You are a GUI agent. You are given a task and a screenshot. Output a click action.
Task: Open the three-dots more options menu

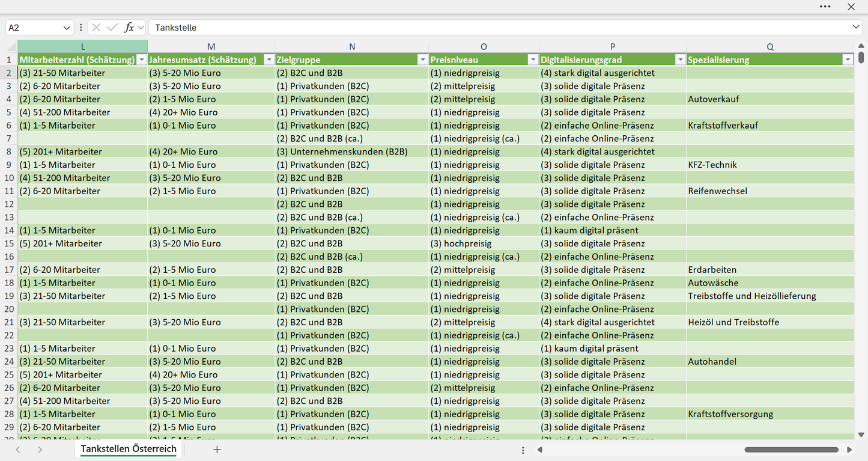click(825, 7)
